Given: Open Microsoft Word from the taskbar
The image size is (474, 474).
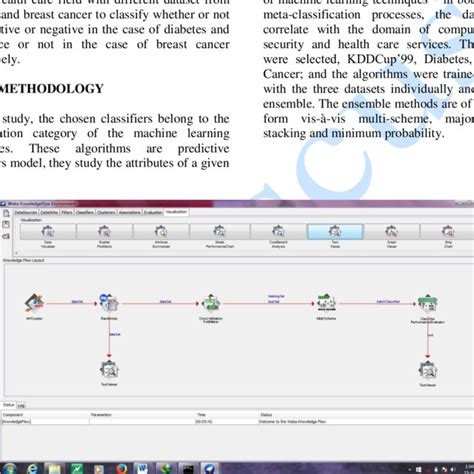Looking at the screenshot, I should 143,468.
